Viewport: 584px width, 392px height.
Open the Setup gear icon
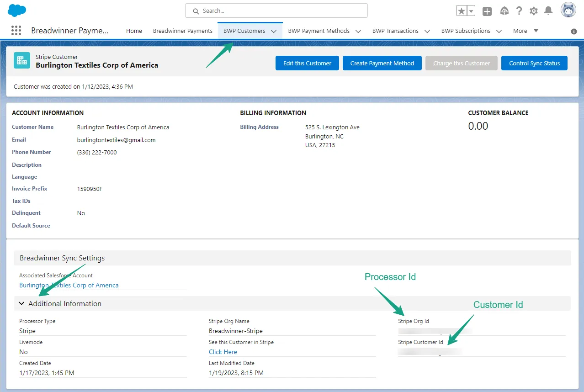click(534, 11)
